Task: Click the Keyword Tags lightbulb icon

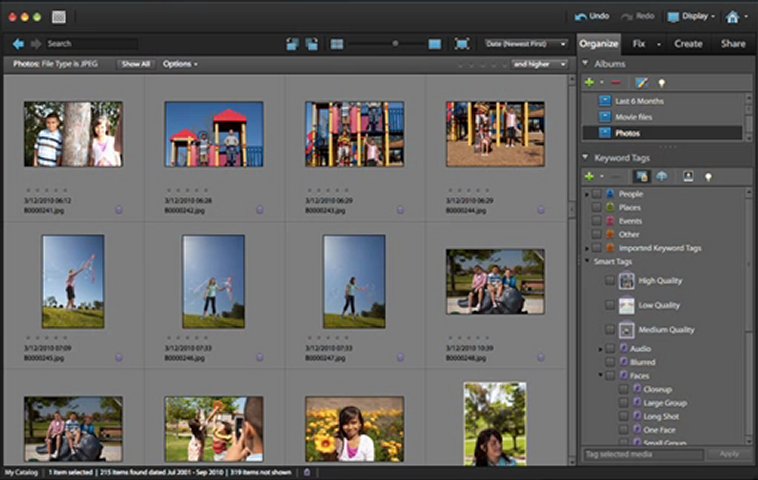Action: coord(708,177)
